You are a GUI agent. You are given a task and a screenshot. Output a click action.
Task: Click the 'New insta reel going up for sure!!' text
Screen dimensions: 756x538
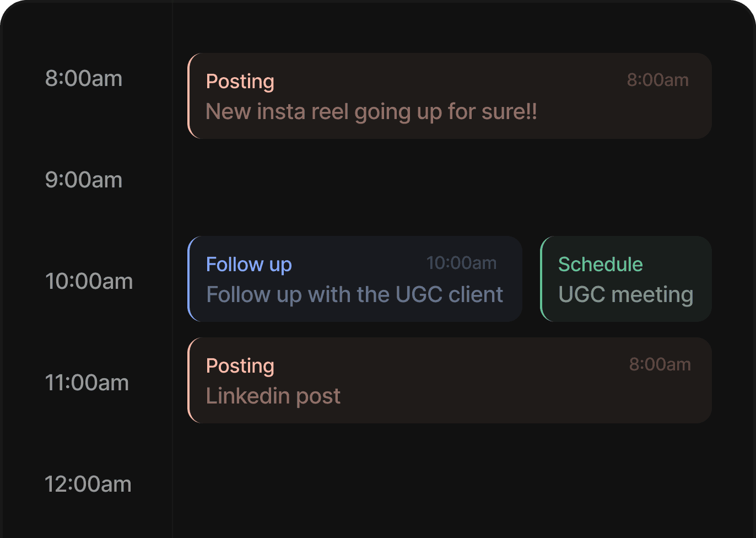click(x=371, y=111)
